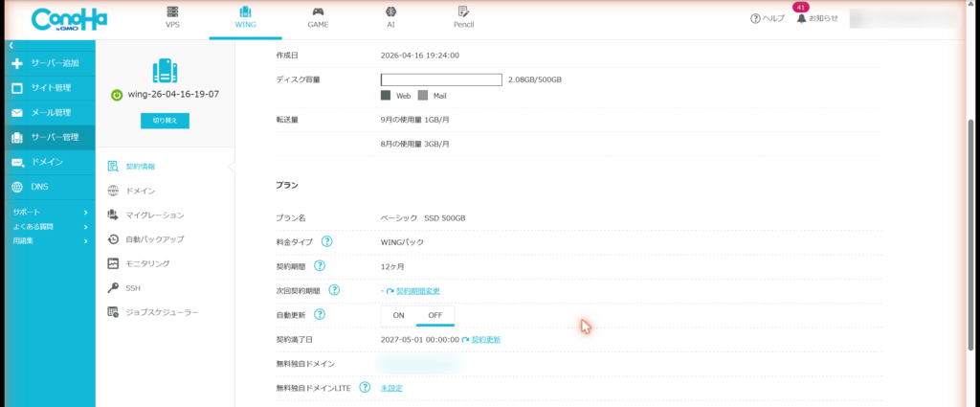
Task: Set 自動更新 to OFF
Action: tap(435, 315)
